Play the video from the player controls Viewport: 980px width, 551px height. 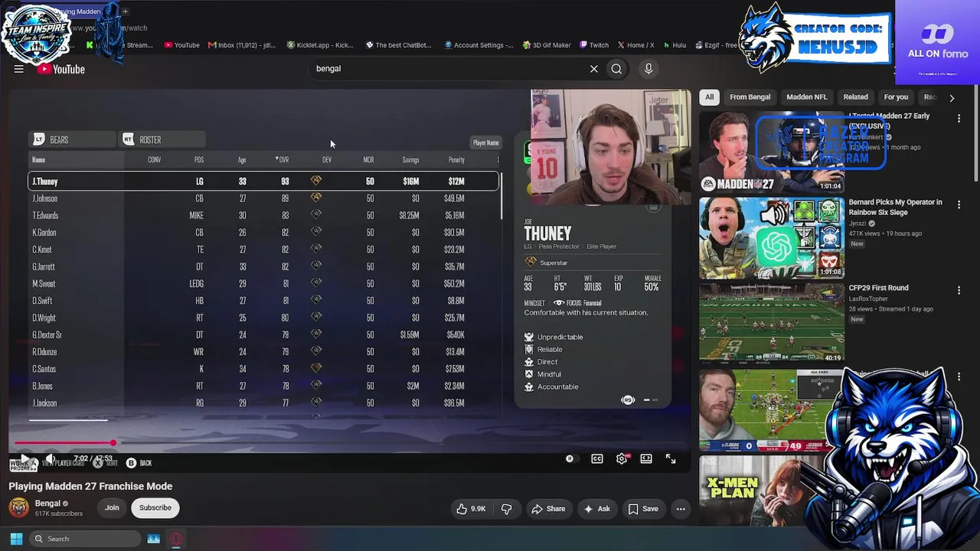24,459
